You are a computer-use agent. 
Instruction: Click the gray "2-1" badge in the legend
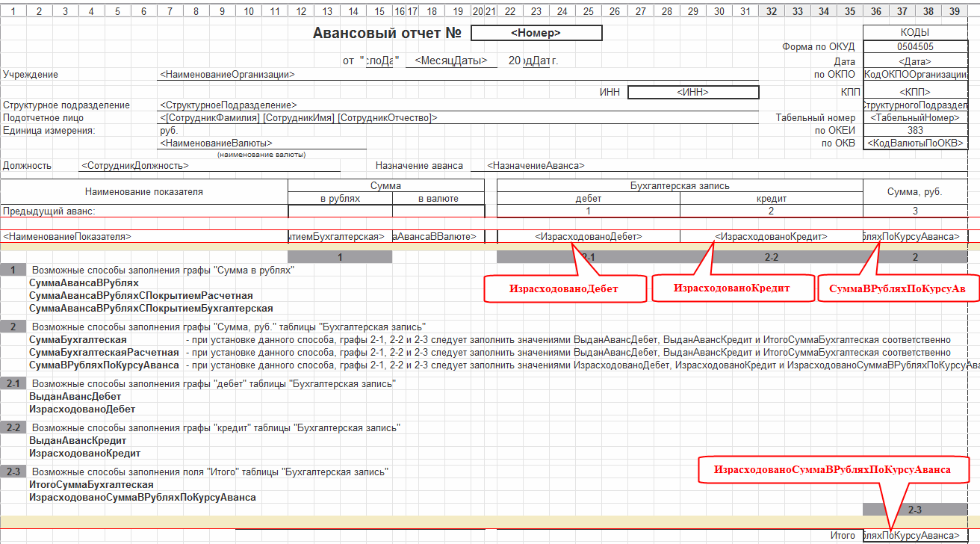point(13,384)
